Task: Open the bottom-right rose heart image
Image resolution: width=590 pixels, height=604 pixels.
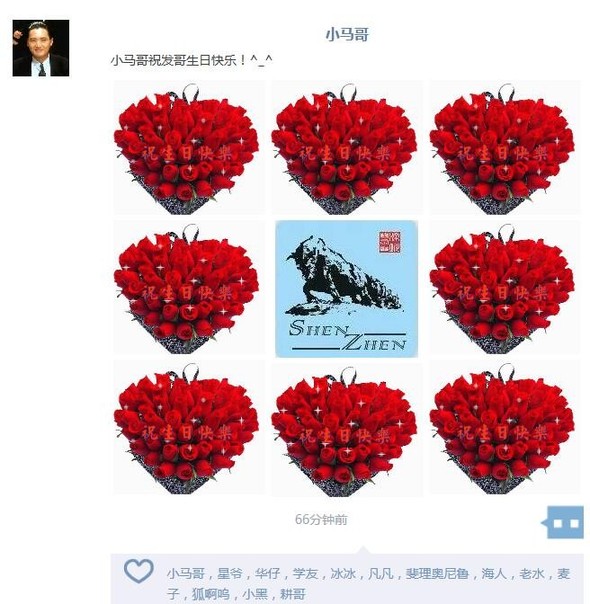Action: pyautogui.click(x=505, y=428)
